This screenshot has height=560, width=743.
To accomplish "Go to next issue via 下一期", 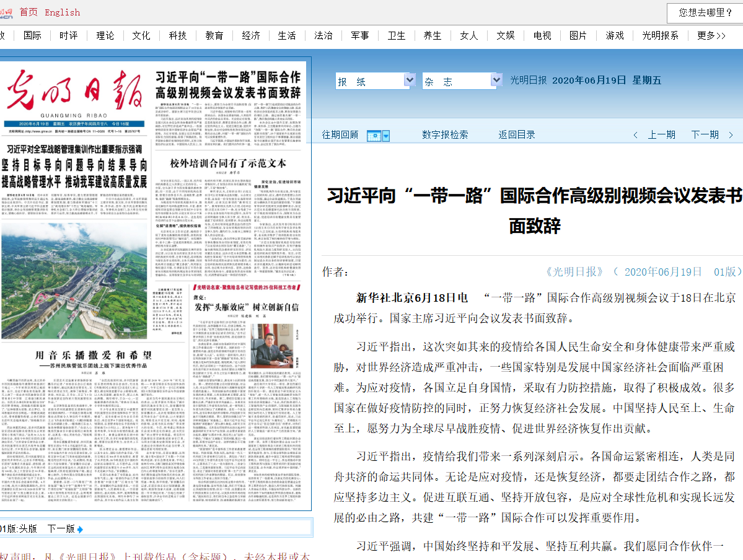I will tap(705, 135).
